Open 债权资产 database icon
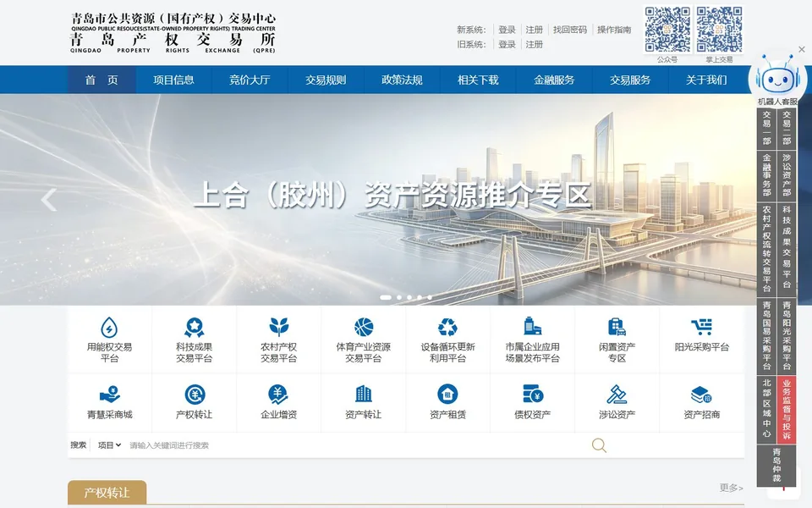This screenshot has width=812, height=508. (x=532, y=394)
